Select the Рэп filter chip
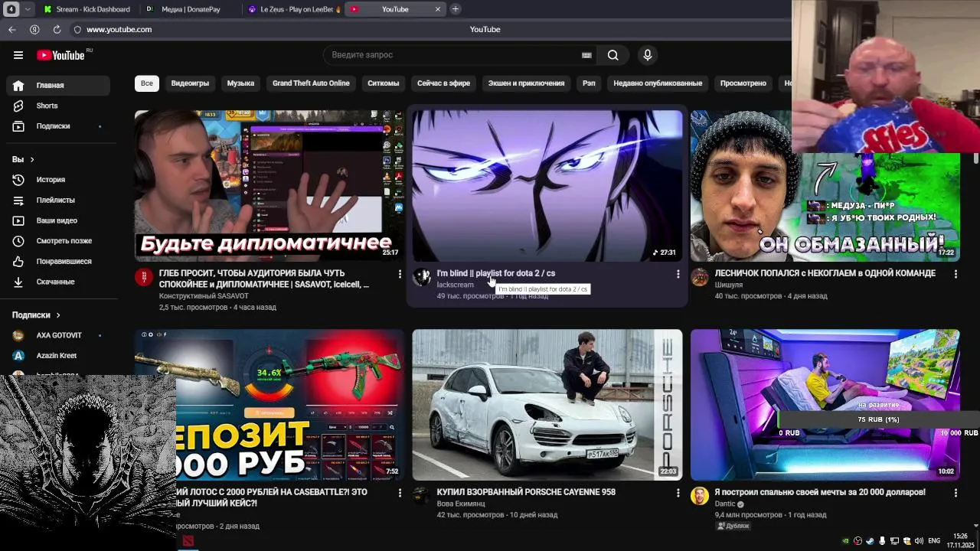The width and height of the screenshot is (980, 551). [x=589, y=83]
